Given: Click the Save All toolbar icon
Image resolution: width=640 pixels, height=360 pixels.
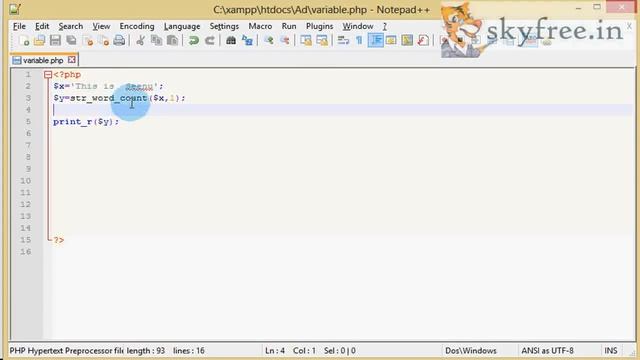Looking at the screenshot, I should [x=71, y=40].
